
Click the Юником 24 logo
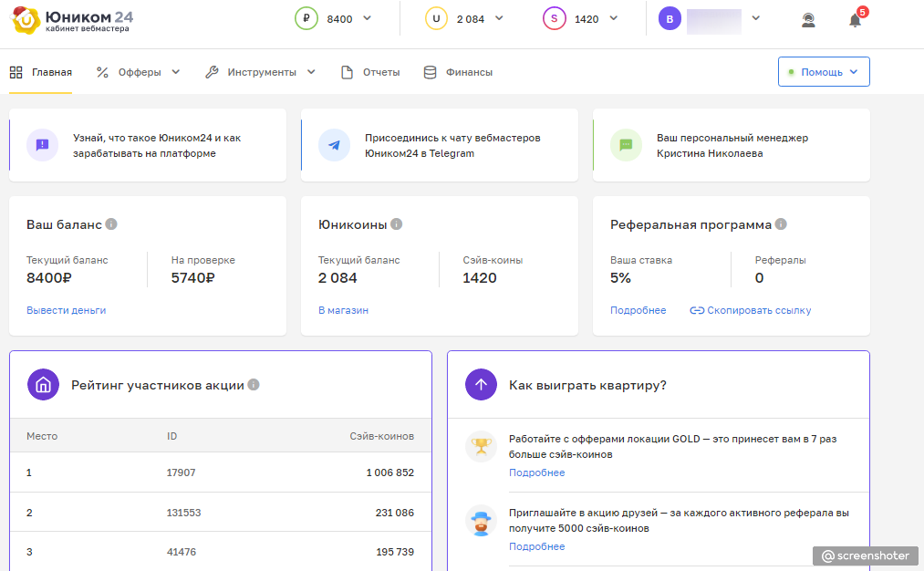click(73, 19)
